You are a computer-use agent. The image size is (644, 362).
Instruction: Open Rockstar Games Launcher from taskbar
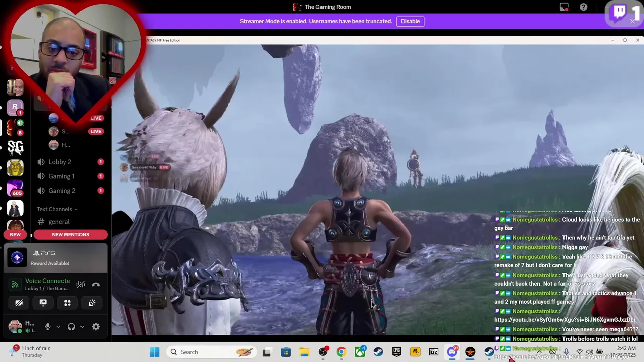click(415, 352)
